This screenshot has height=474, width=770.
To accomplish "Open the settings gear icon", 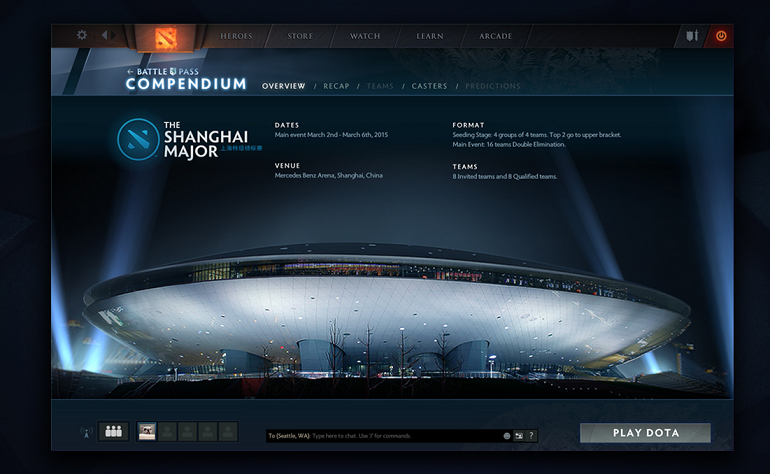I will (x=82, y=35).
